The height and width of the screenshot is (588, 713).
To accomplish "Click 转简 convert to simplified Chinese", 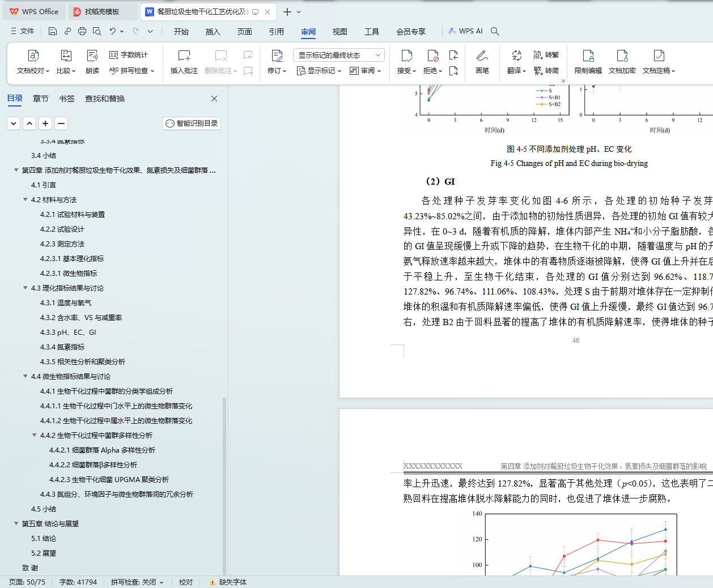I will (546, 71).
